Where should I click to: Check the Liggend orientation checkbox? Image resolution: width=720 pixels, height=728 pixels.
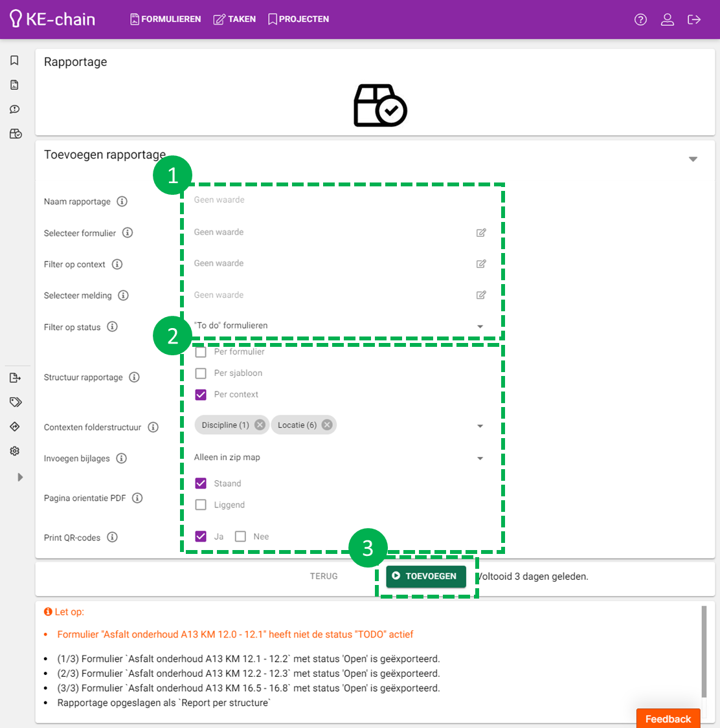click(x=201, y=505)
